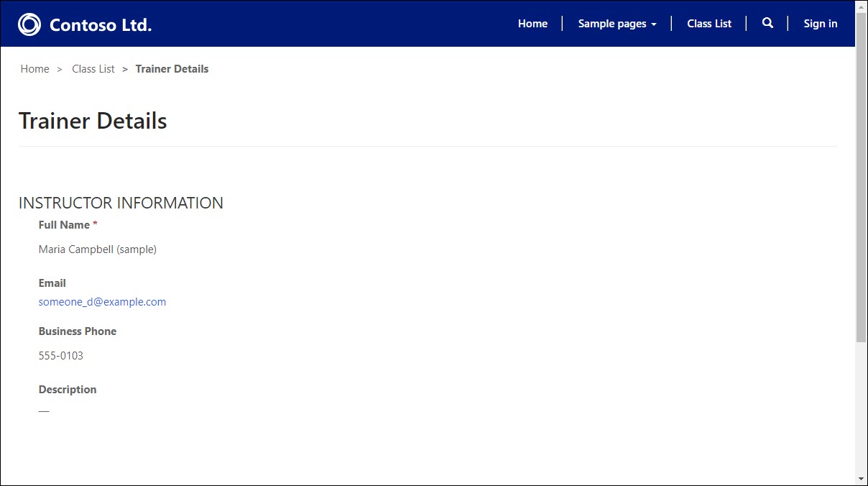
Task: Click the Sign in link
Action: point(820,24)
